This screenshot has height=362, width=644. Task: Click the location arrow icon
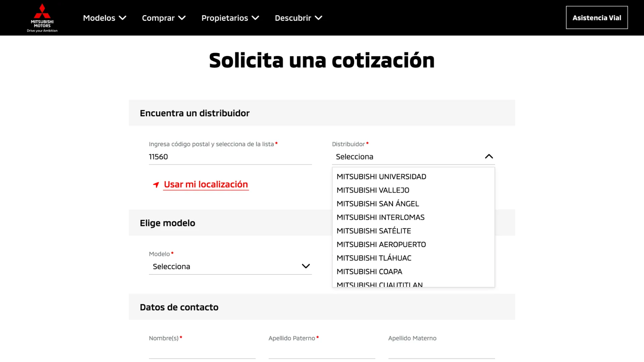click(156, 185)
